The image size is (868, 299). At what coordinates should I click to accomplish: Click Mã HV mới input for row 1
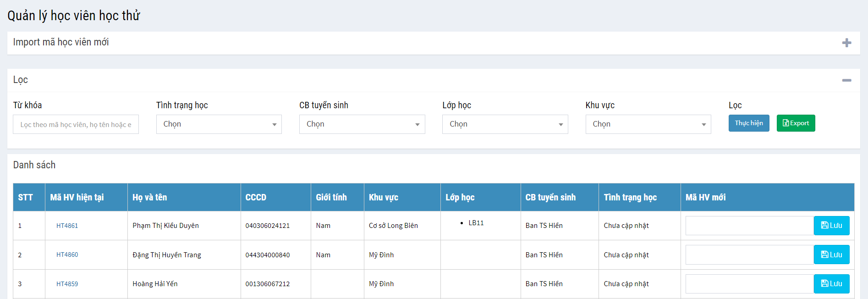click(x=749, y=226)
